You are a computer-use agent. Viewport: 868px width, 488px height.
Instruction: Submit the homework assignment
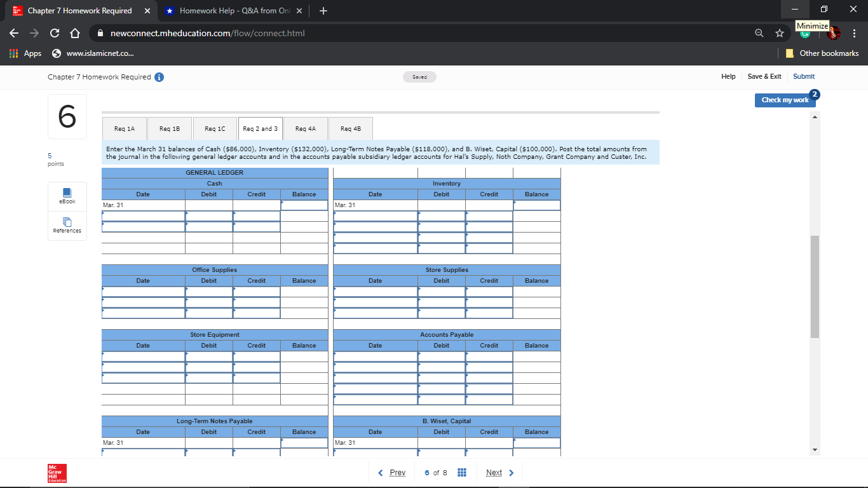(x=803, y=76)
